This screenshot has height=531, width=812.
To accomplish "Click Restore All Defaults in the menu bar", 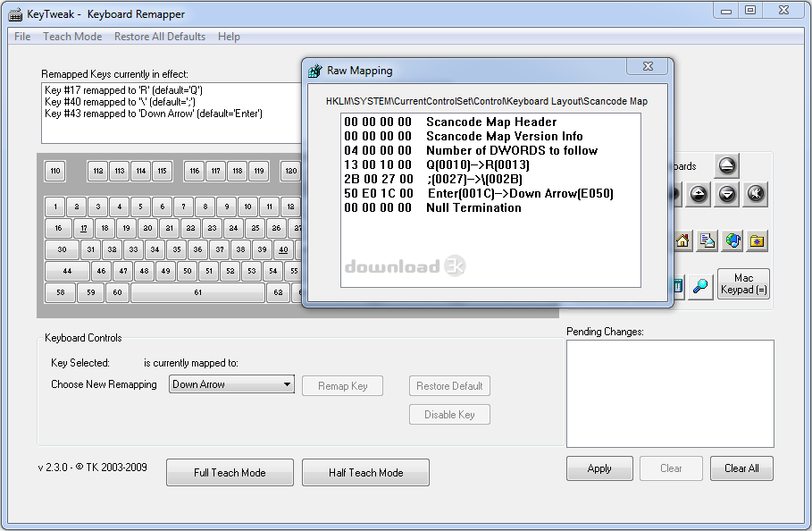I will 159,37.
